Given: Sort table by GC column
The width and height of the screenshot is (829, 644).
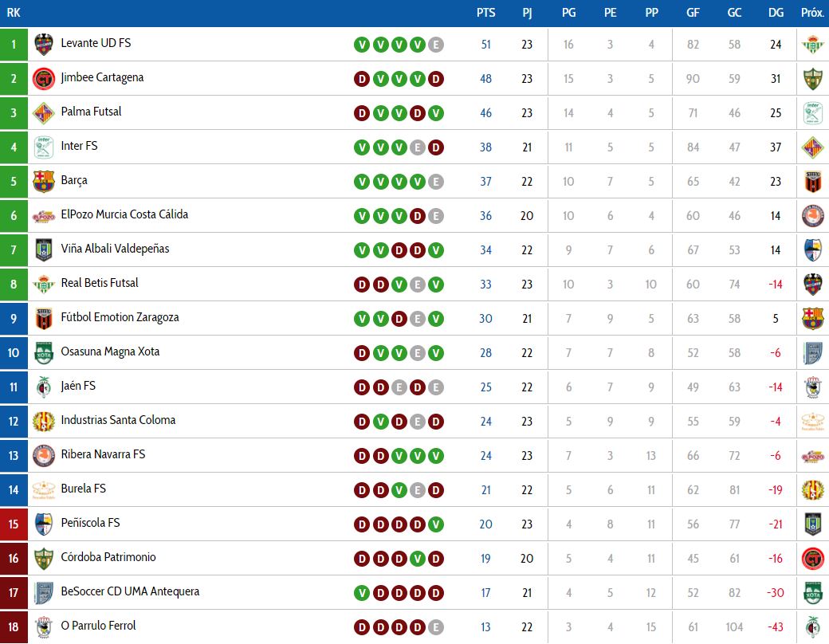Looking at the screenshot, I should 734,13.
